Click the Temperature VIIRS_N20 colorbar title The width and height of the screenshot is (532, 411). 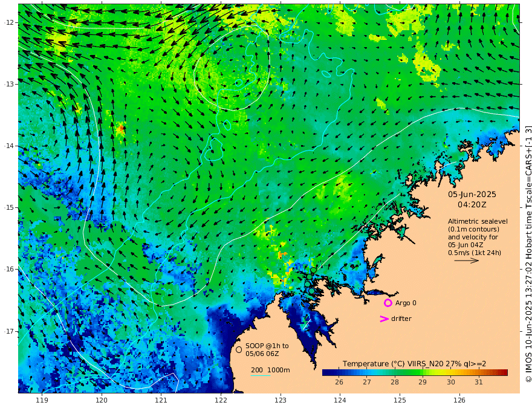point(414,364)
